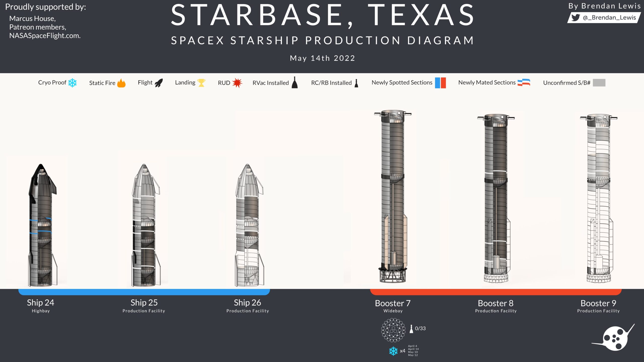Screen dimensions: 644x362
Task: Click the Twitter bird icon
Action: [x=575, y=18]
